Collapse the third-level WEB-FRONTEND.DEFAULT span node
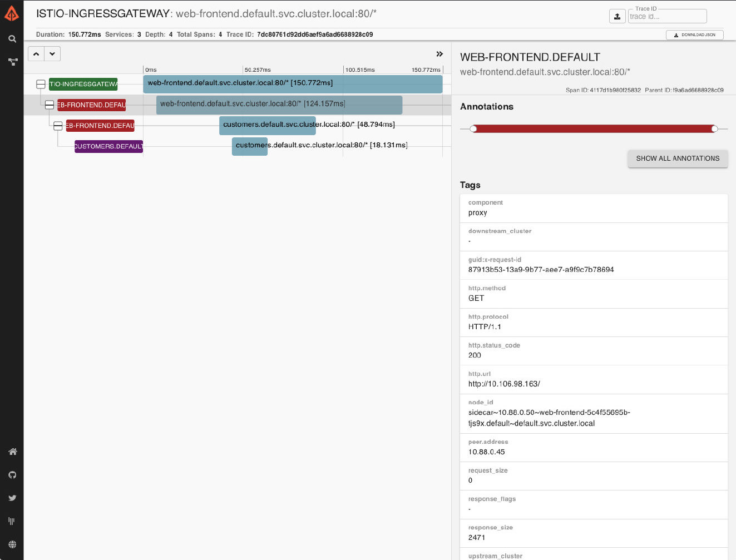Viewport: 736px width, 560px height. (58, 126)
